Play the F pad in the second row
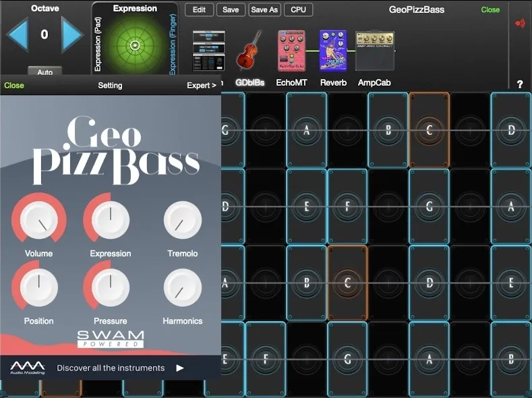 (x=347, y=206)
